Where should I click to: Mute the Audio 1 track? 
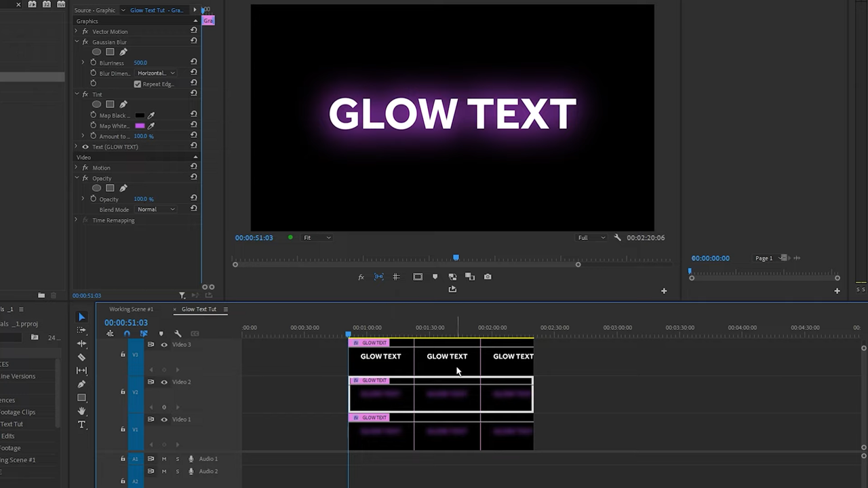click(164, 459)
